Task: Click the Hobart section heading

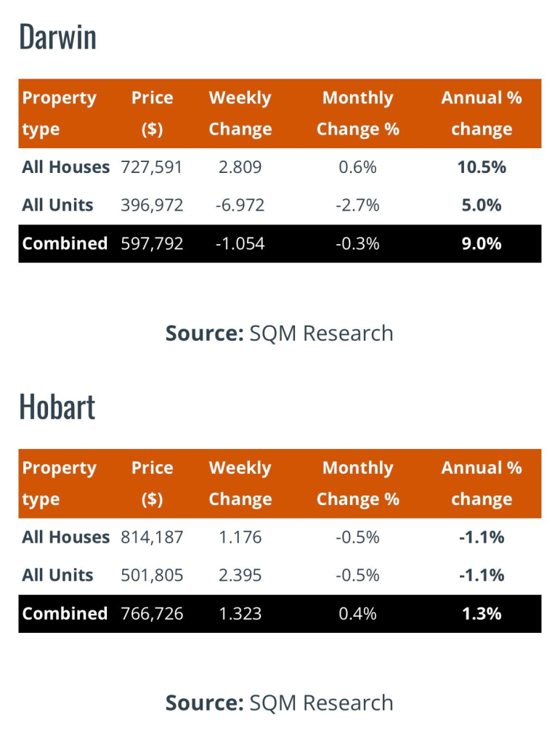Action: click(x=57, y=406)
